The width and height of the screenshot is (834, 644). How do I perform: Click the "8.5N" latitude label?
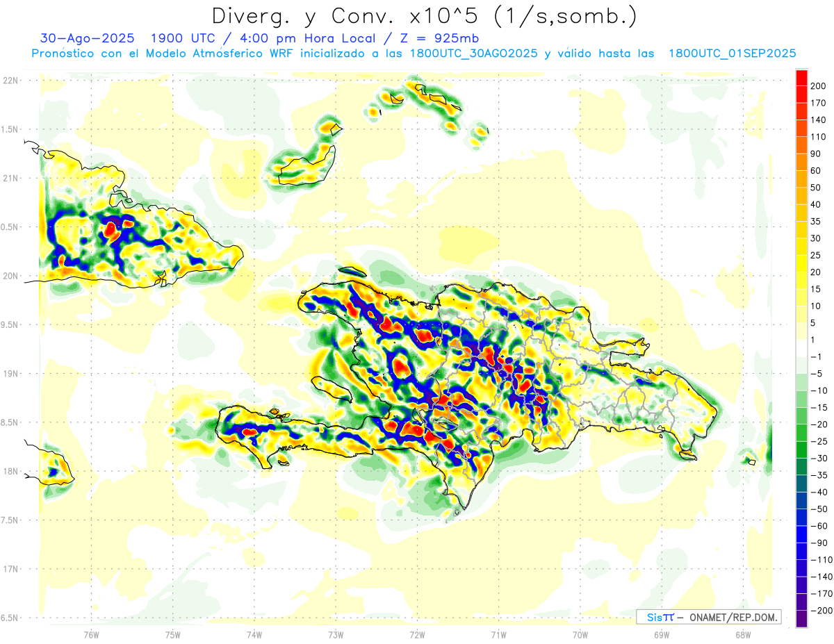pos(10,422)
